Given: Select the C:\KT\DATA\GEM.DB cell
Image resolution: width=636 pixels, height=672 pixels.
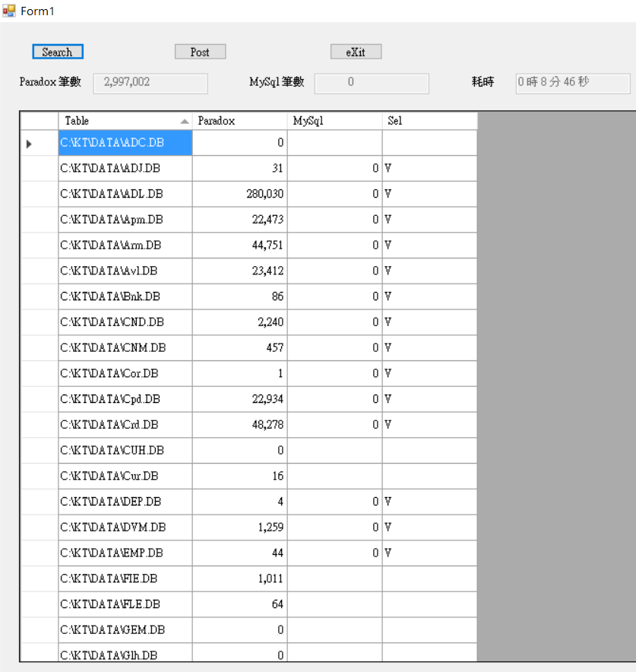Looking at the screenshot, I should pyautogui.click(x=125, y=630).
